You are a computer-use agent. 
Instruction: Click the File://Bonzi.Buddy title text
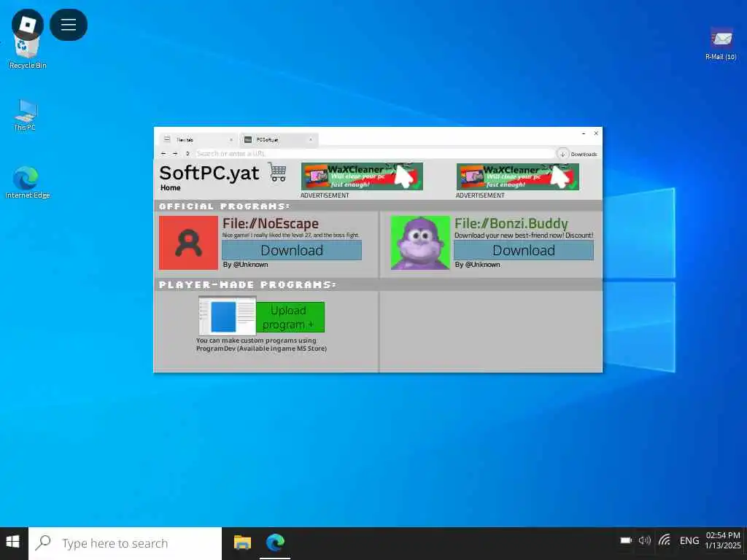pos(511,223)
